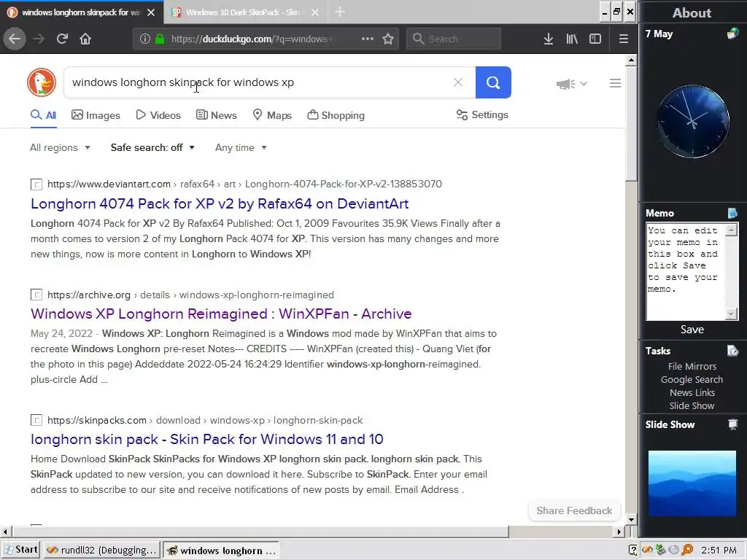Open Google Search task link
The width and height of the screenshot is (747, 560).
(x=692, y=379)
